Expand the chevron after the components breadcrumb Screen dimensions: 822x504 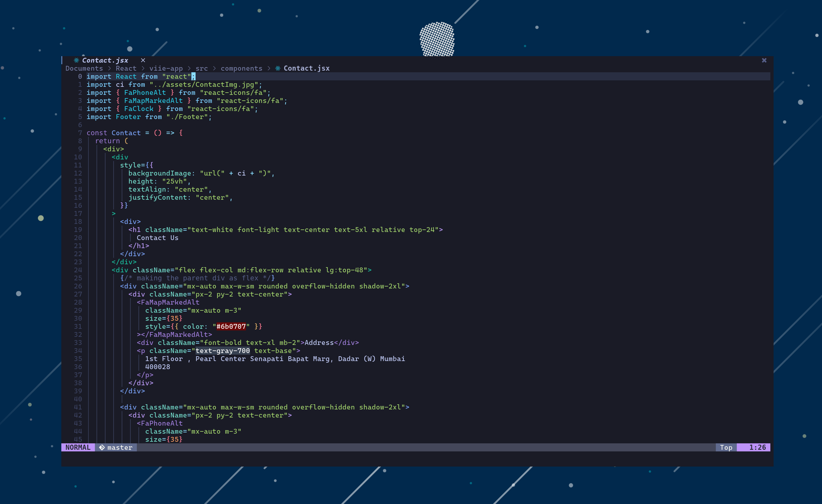coord(269,68)
